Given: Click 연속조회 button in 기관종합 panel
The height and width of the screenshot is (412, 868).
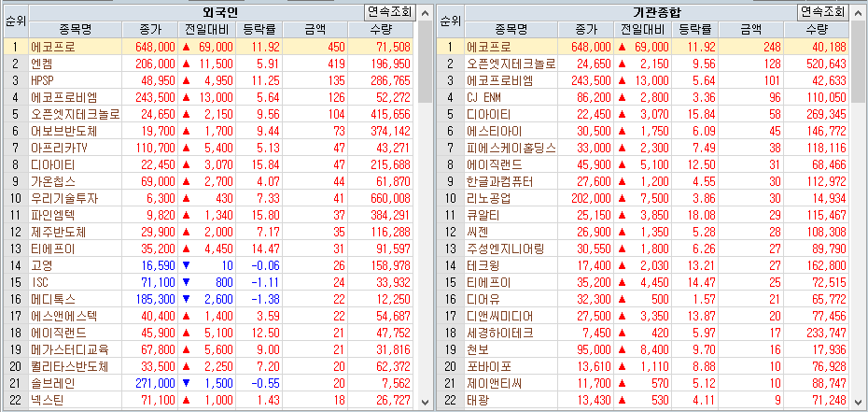Looking at the screenshot, I should 824,11.
